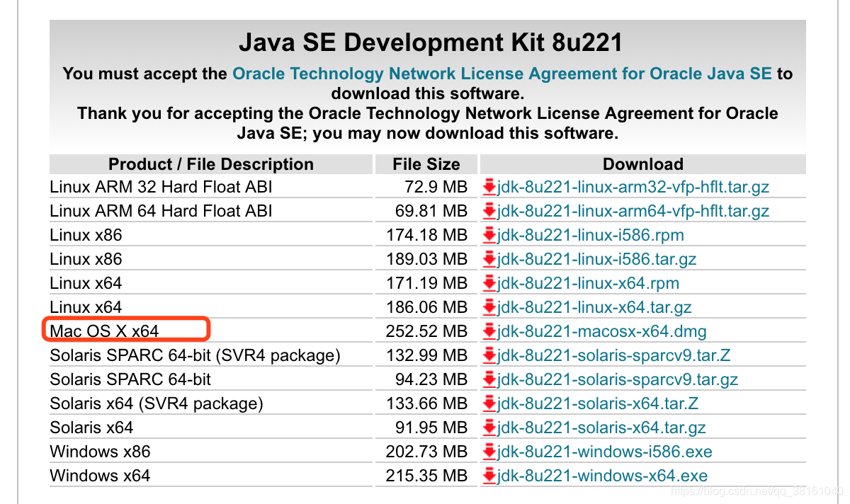Click the 132.99 MB file size
Viewport: 850px width, 504px height.
click(426, 356)
